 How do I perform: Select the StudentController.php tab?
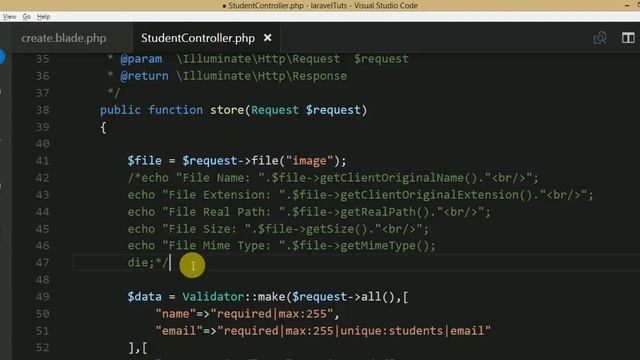pyautogui.click(x=198, y=38)
